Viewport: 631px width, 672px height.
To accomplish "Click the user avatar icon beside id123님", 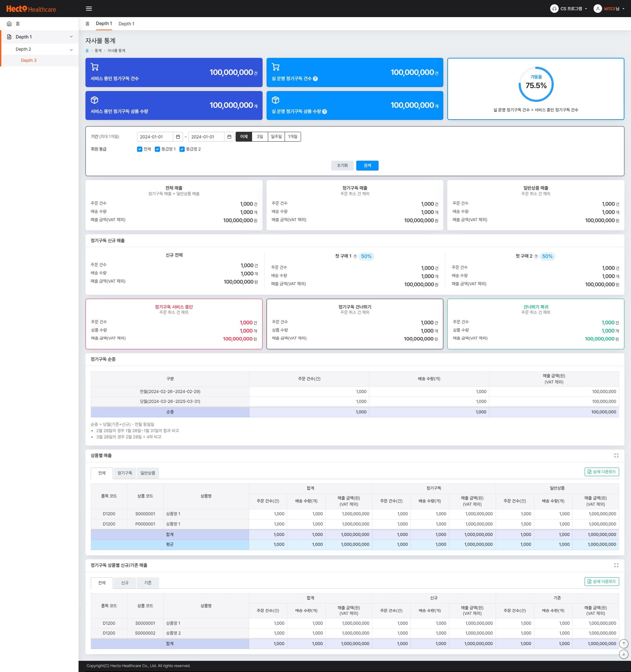I will (x=597, y=9).
